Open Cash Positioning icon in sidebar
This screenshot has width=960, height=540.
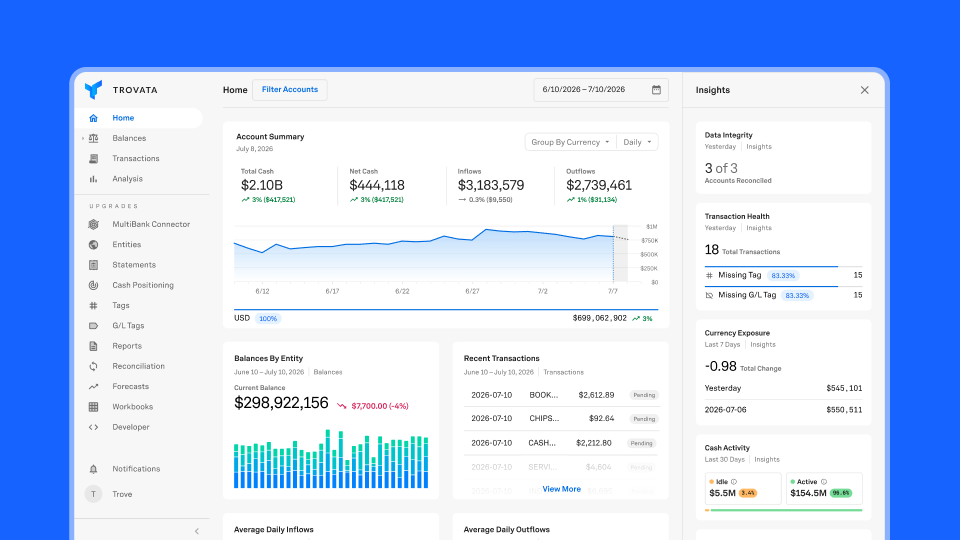[x=93, y=285]
